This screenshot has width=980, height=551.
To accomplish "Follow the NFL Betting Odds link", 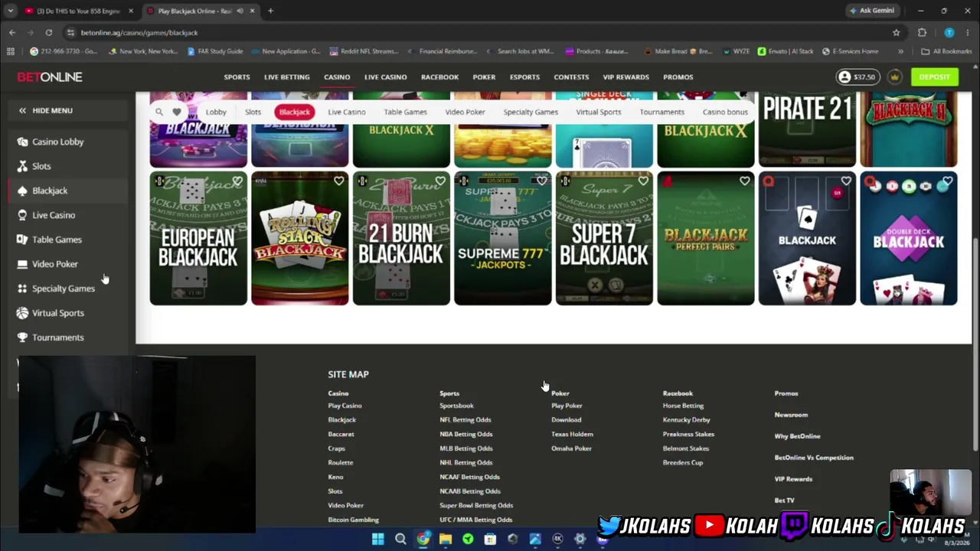I will click(465, 419).
